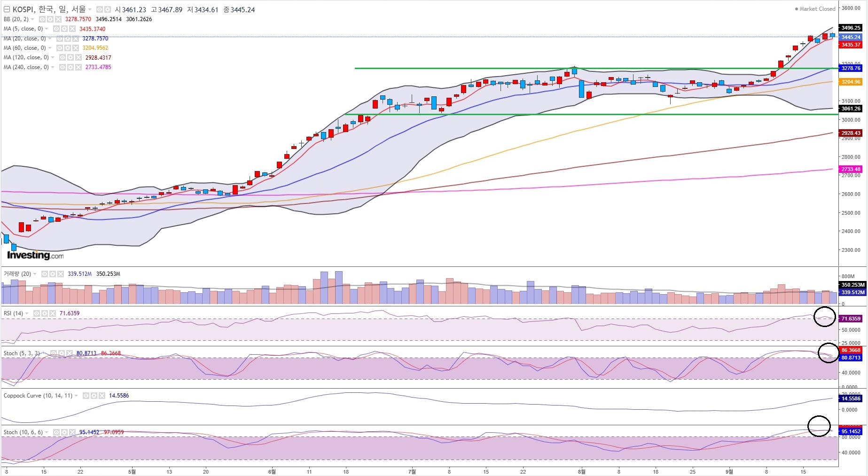Hide RSI (14) using eye icon
This screenshot has height=476, width=868.
(x=37, y=313)
